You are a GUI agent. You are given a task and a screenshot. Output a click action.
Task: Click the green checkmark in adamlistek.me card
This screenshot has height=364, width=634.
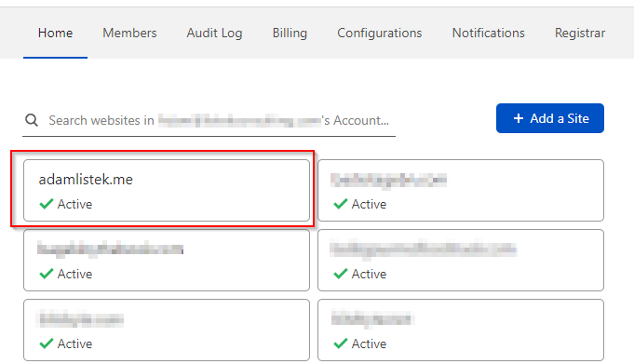tap(47, 204)
